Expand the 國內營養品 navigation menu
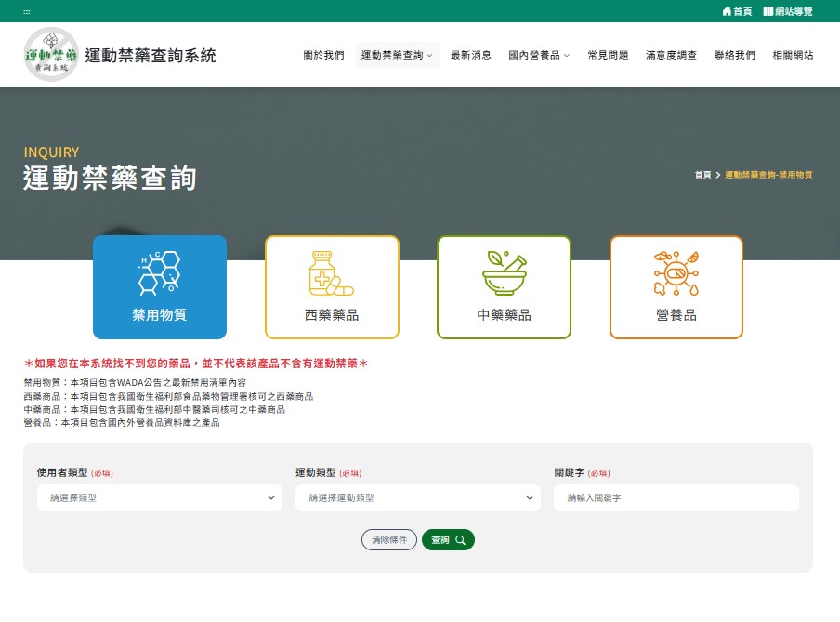The image size is (840, 622). pyautogui.click(x=539, y=56)
